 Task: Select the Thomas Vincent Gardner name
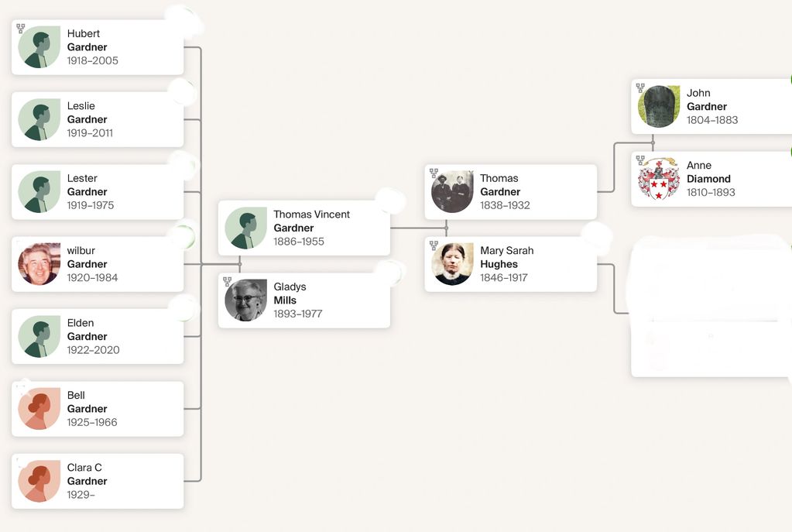tap(311, 221)
